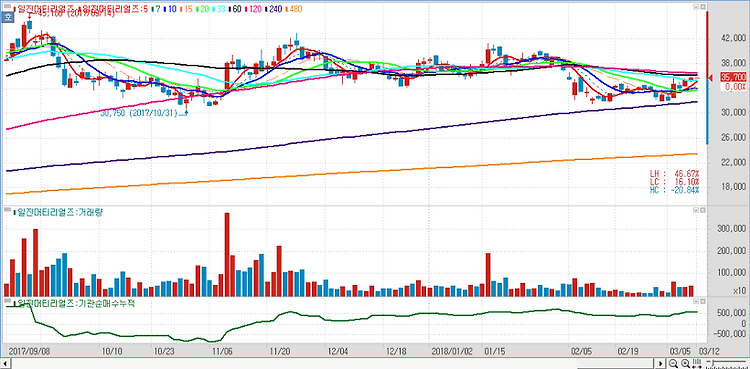Image resolution: width=750 pixels, height=369 pixels.
Task: Select the 480-day moving average legend
Action: (295, 9)
